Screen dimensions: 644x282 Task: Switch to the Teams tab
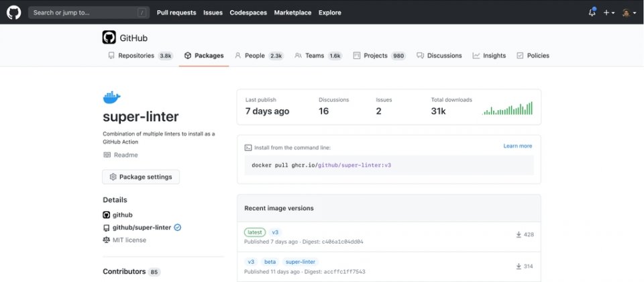318,56
